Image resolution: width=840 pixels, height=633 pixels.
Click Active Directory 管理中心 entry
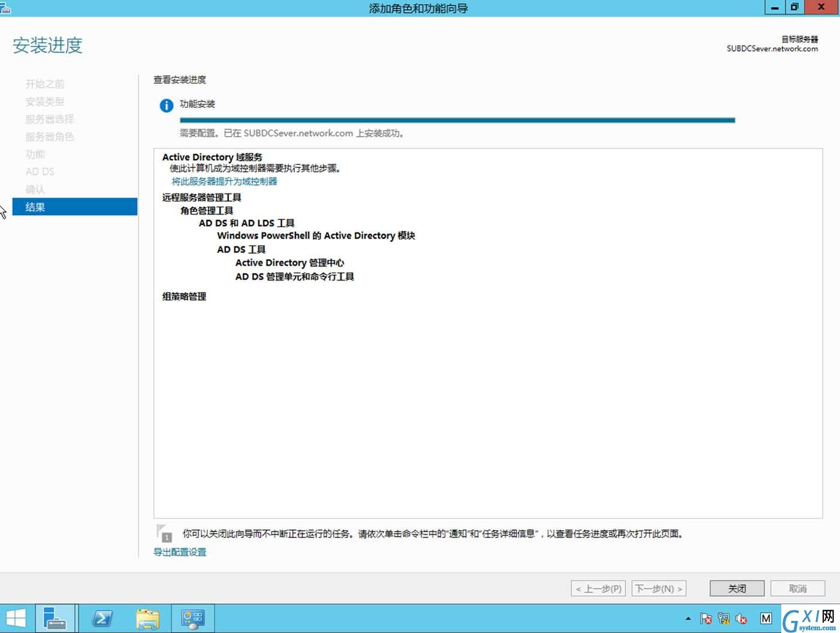click(x=289, y=263)
